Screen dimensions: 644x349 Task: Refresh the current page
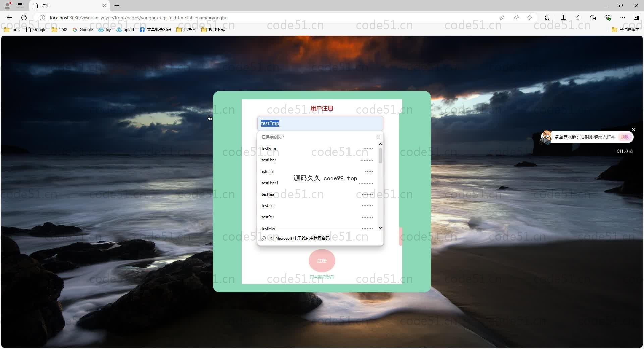pos(24,18)
